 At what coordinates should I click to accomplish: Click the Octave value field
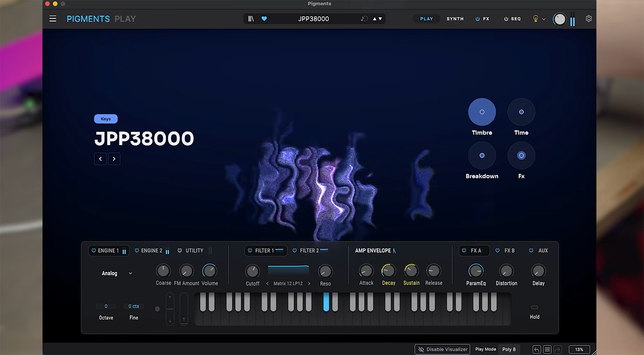[x=106, y=306]
